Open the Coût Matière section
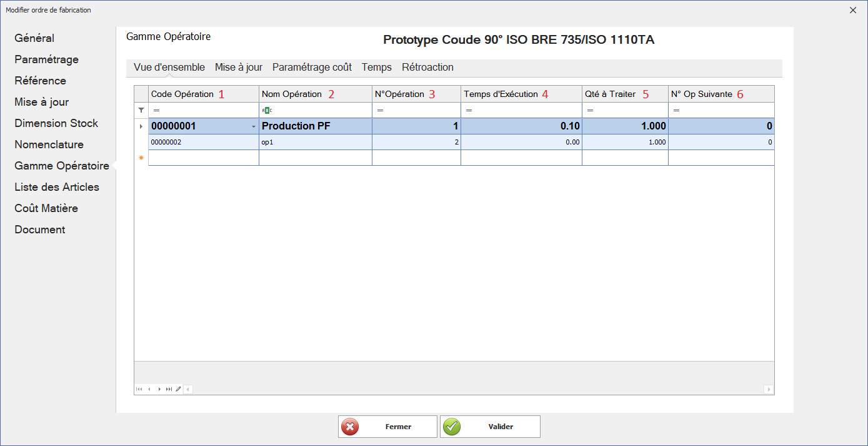The image size is (868, 446). coord(46,208)
